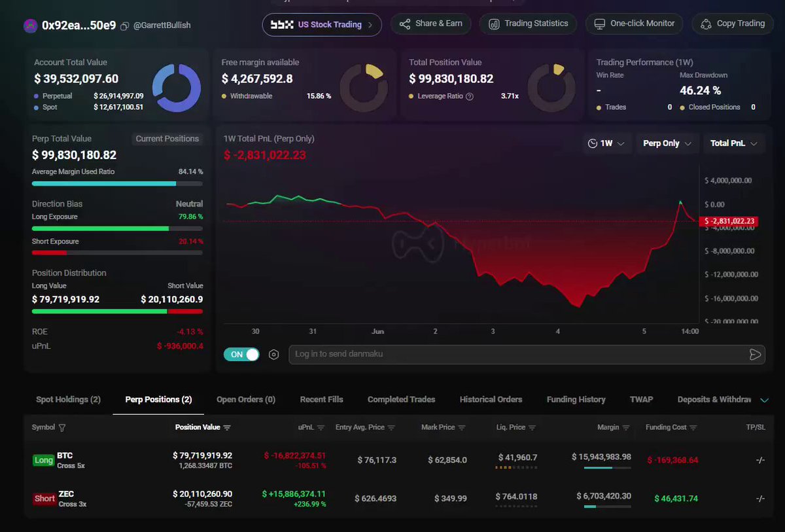Screen dimensions: 785x532
Task: Click BTC liquidation price $41,960.7
Action: pos(517,457)
